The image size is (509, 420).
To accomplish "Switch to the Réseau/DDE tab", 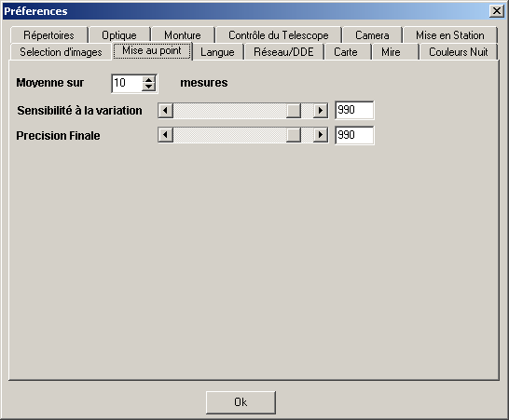I will pos(284,52).
